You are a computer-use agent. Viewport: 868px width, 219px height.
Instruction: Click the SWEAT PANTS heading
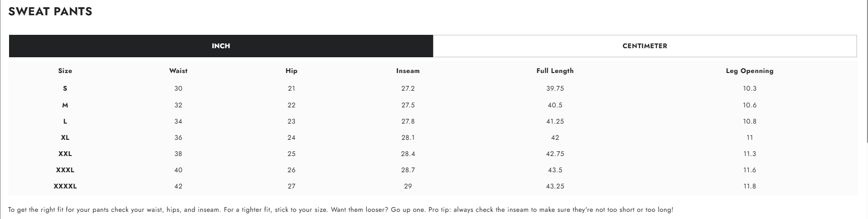pyautogui.click(x=50, y=11)
